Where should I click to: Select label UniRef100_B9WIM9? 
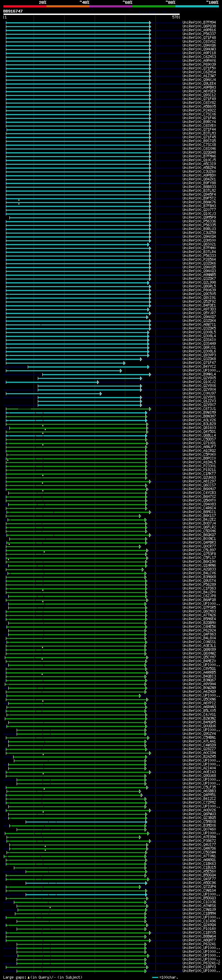point(199,412)
